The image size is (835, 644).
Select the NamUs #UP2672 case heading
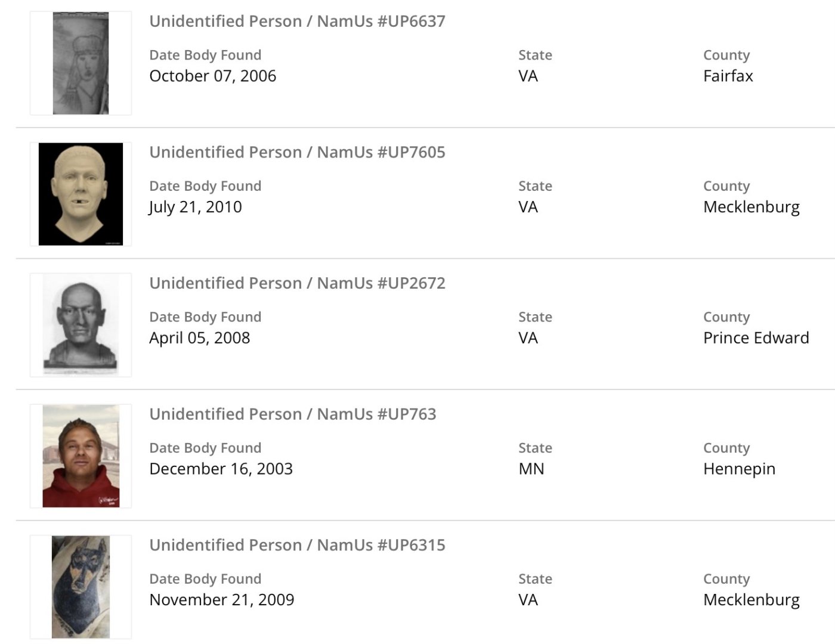(297, 283)
